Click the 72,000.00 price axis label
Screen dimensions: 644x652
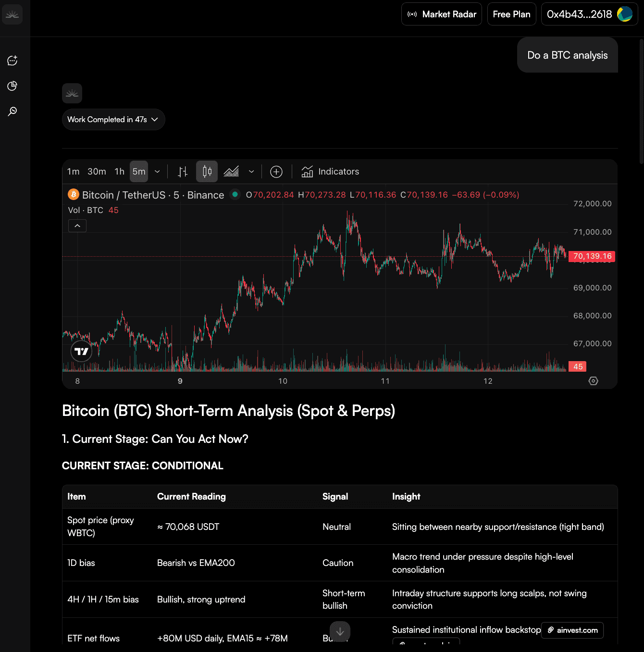pos(593,204)
